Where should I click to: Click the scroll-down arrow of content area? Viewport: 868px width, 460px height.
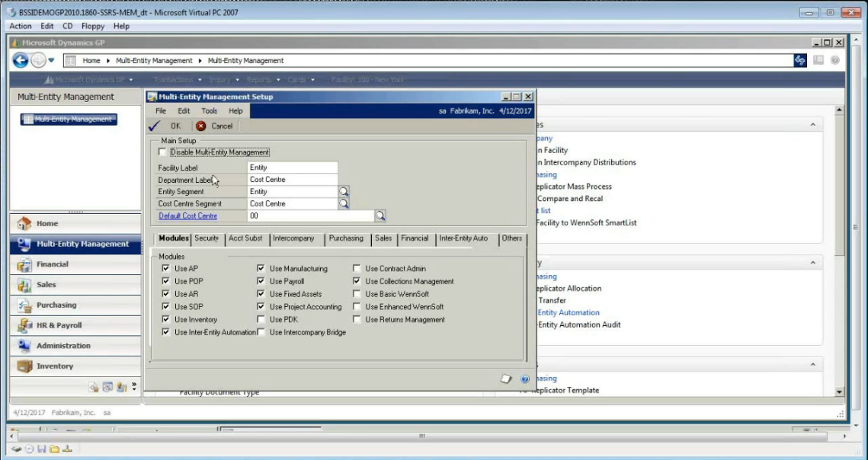coord(839,392)
